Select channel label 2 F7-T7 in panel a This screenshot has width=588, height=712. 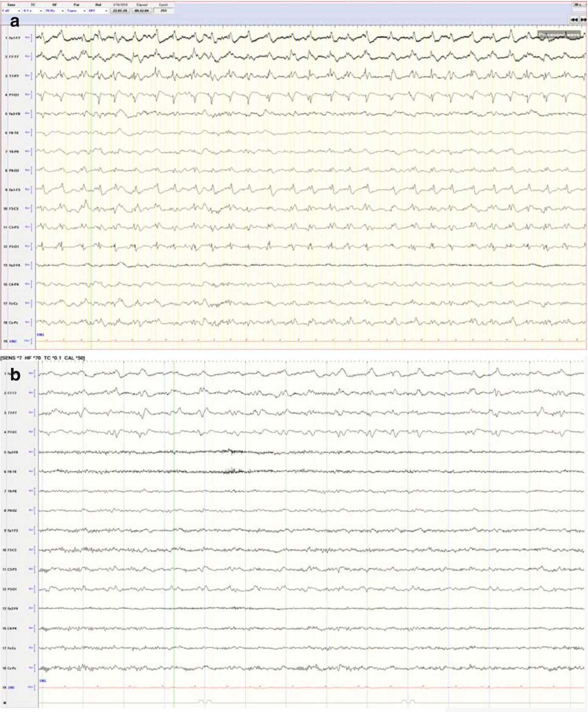coord(13,57)
